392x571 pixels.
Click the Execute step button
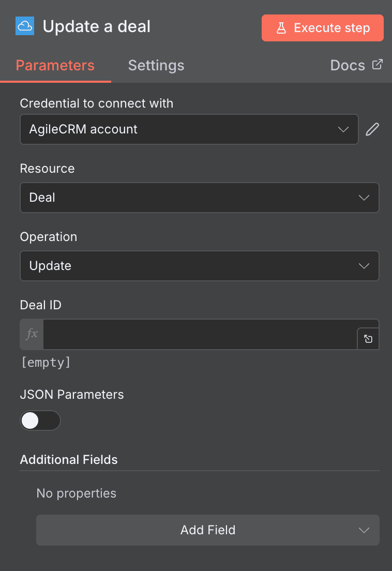tap(322, 28)
